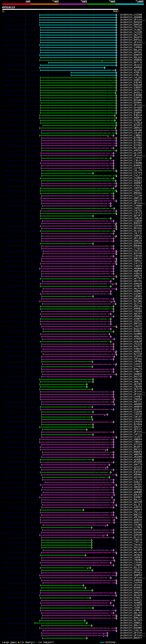Open UniRef100_C4GAI7 hit
The height and width of the screenshot is (644, 146).
[131, 191]
